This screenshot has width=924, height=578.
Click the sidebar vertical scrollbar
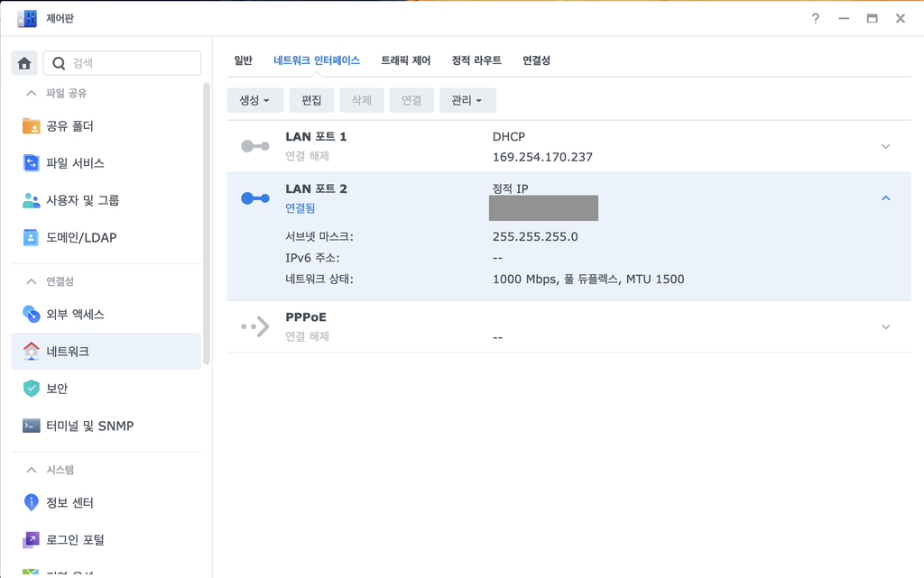point(207,224)
